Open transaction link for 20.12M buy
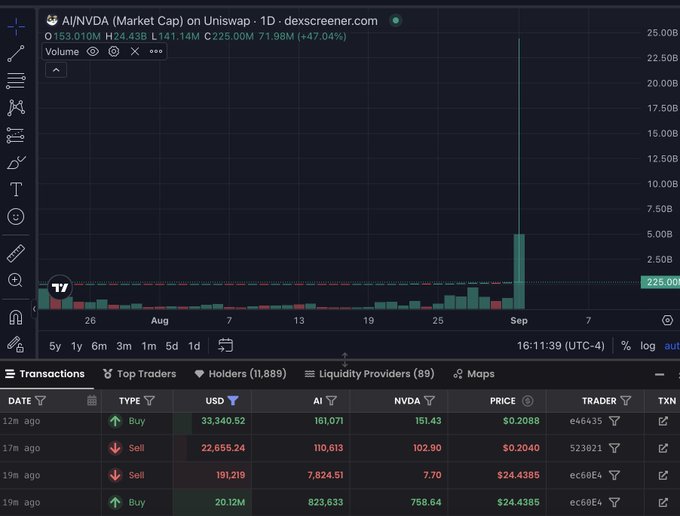The height and width of the screenshot is (516, 680). pyautogui.click(x=663, y=502)
